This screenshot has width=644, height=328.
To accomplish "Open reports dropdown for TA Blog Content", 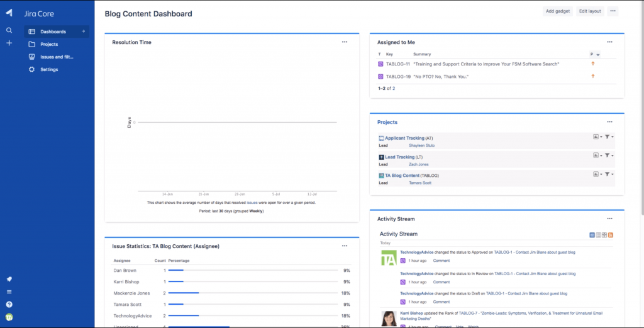I will pos(597,174).
